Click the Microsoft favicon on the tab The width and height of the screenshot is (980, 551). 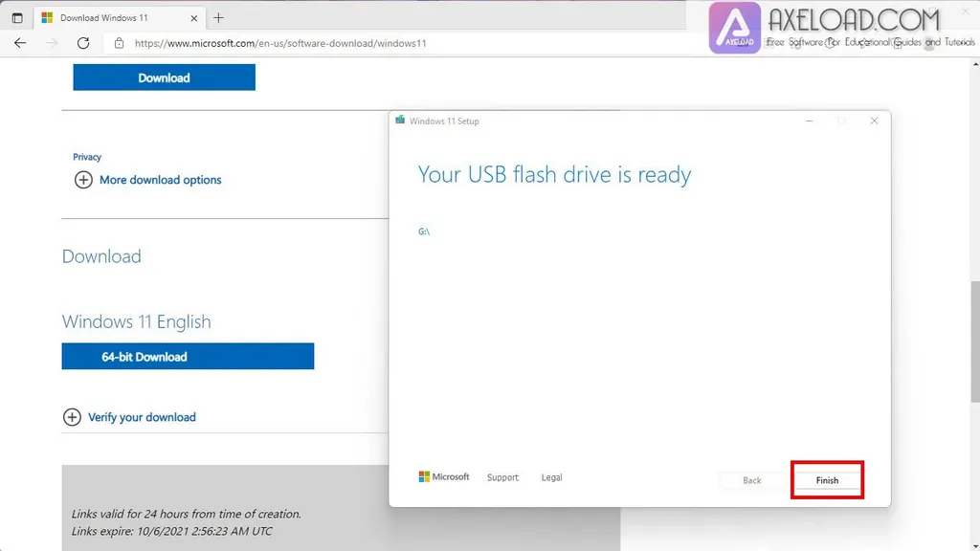(47, 17)
